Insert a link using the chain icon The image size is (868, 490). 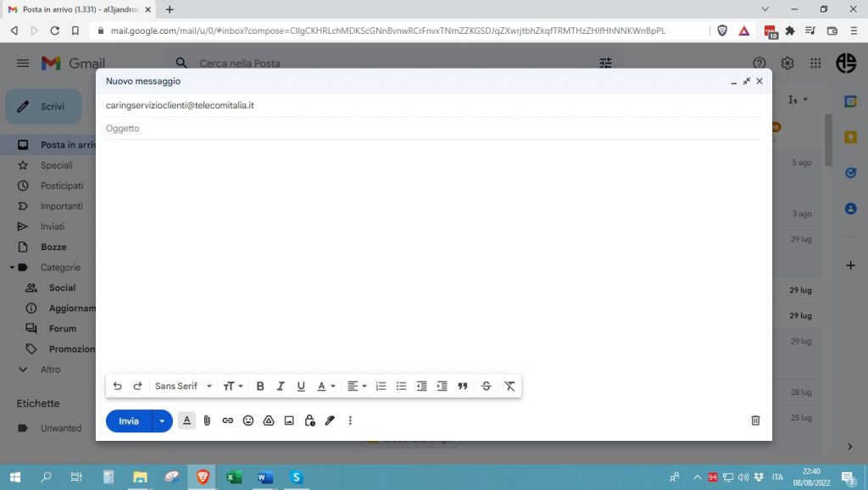227,420
